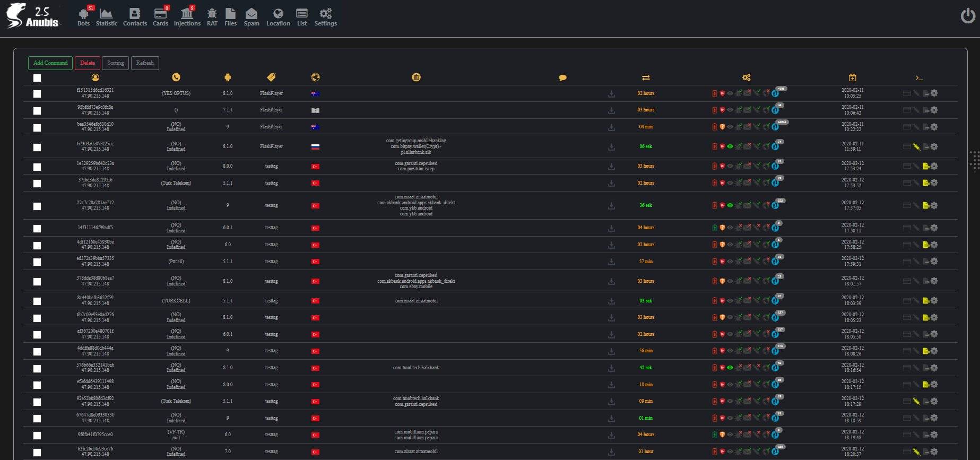Click the Android version column header icon

pyautogui.click(x=228, y=77)
